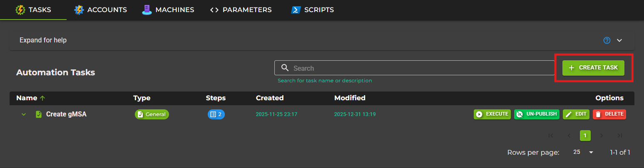Delete the Create gMSA task
644x168 pixels.
tap(609, 114)
